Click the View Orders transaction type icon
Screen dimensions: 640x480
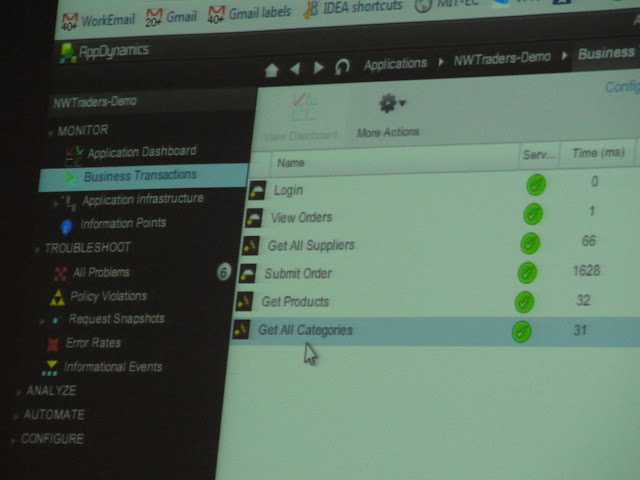pos(254,218)
